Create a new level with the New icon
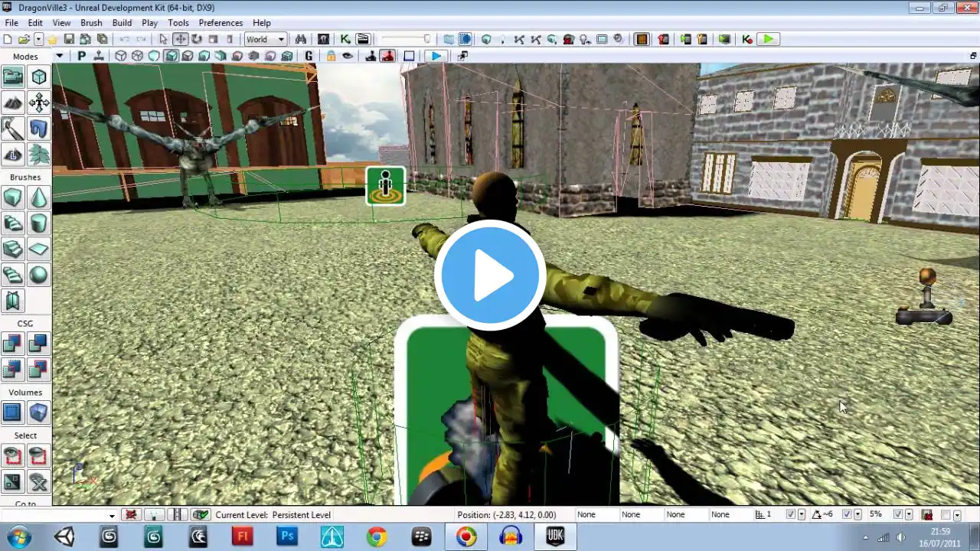 click(8, 39)
